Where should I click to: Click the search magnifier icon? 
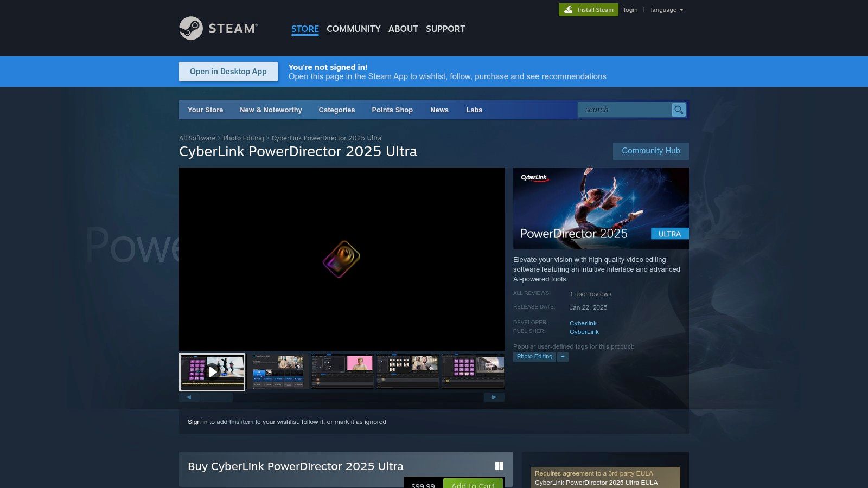pyautogui.click(x=679, y=110)
